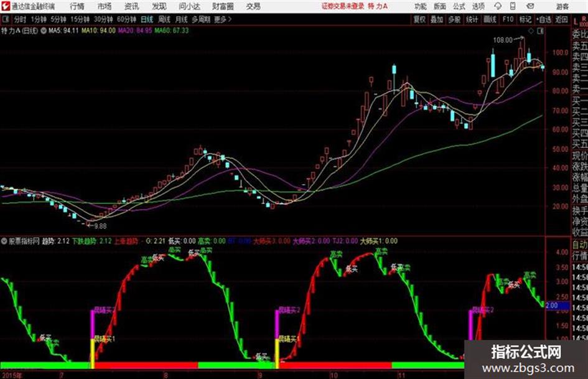Click the MA5: 94.11 value label
Viewport: 588px width, 379px height.
(63, 30)
